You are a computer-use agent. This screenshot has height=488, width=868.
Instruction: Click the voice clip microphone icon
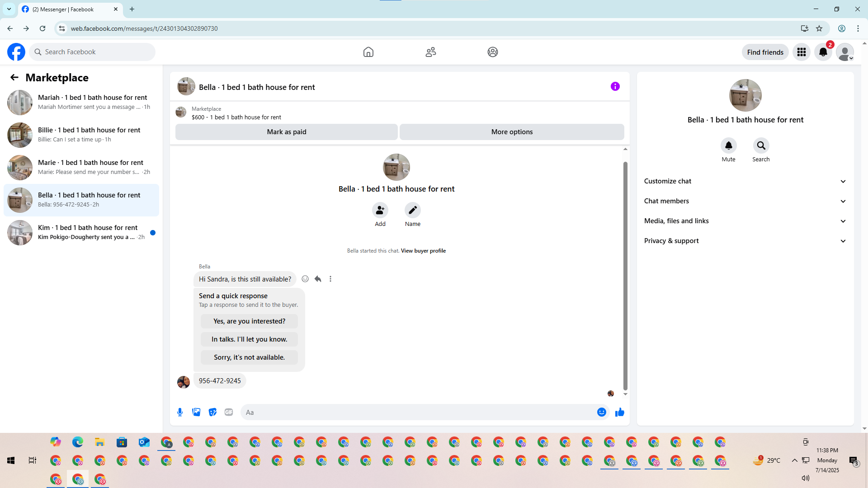point(180,412)
